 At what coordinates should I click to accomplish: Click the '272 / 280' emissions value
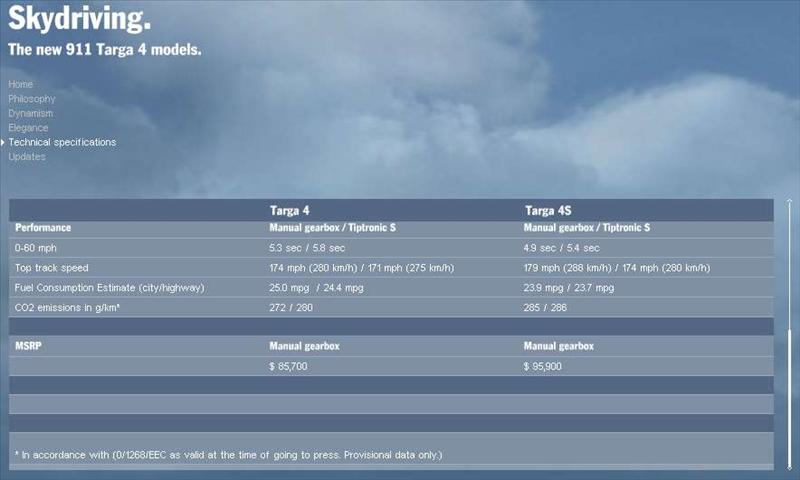pos(291,308)
